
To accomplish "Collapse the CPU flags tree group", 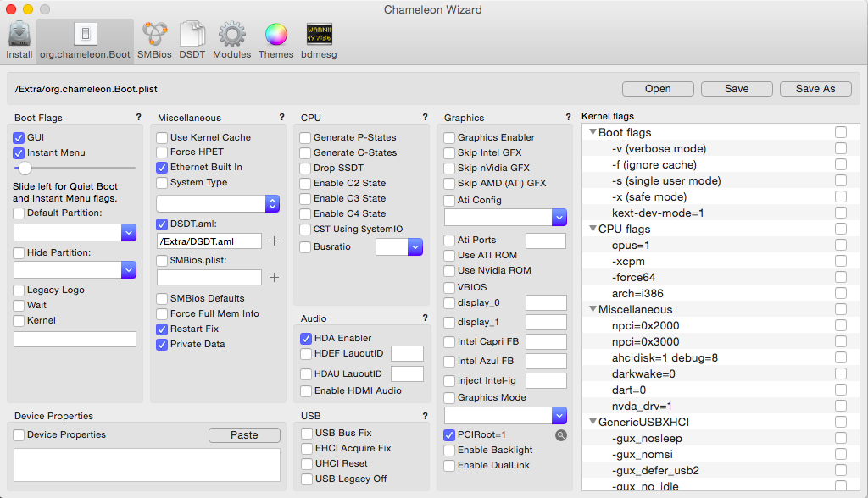I will tap(593, 229).
